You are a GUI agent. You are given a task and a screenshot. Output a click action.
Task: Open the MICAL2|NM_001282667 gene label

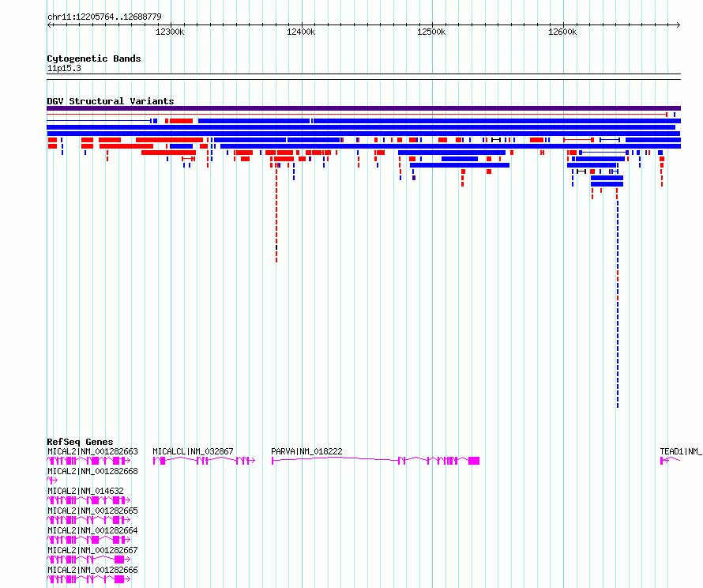coord(92,550)
